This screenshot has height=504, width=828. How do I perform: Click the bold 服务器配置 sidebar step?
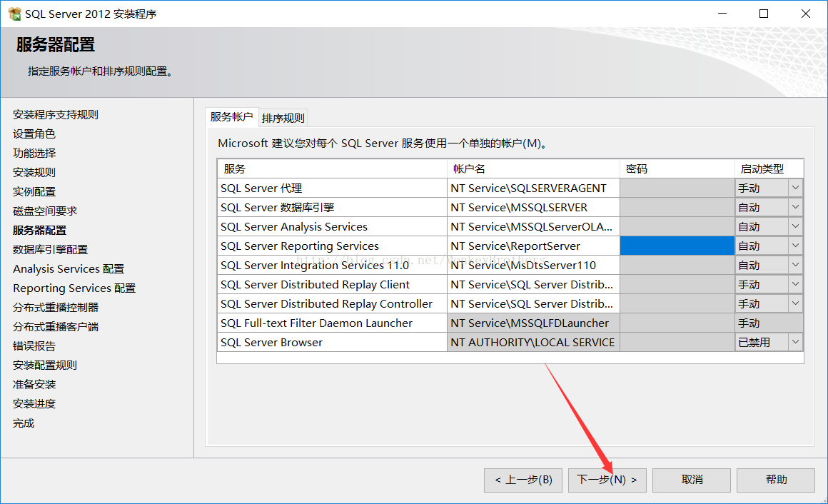click(x=39, y=231)
